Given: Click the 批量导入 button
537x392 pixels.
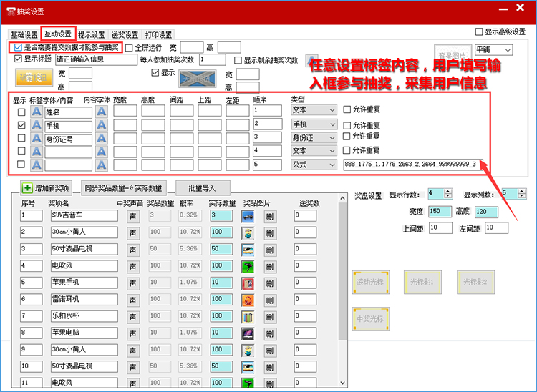Looking at the screenshot, I should click(202, 188).
